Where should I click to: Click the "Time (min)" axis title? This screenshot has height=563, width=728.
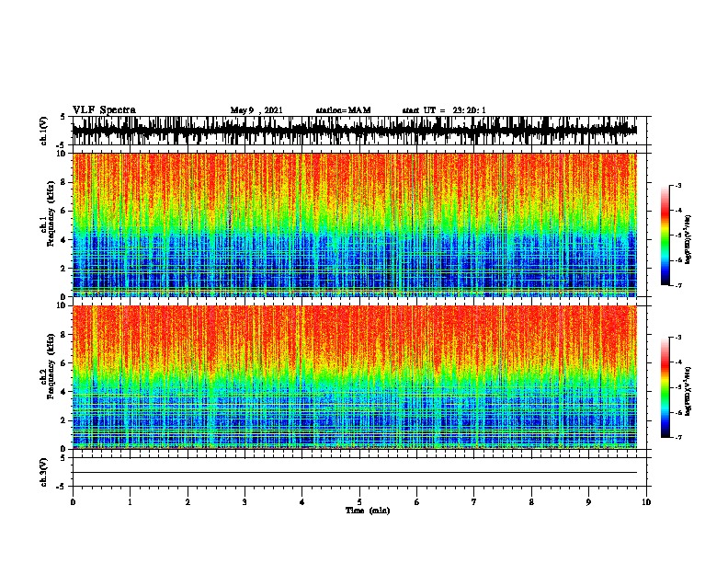(368, 511)
